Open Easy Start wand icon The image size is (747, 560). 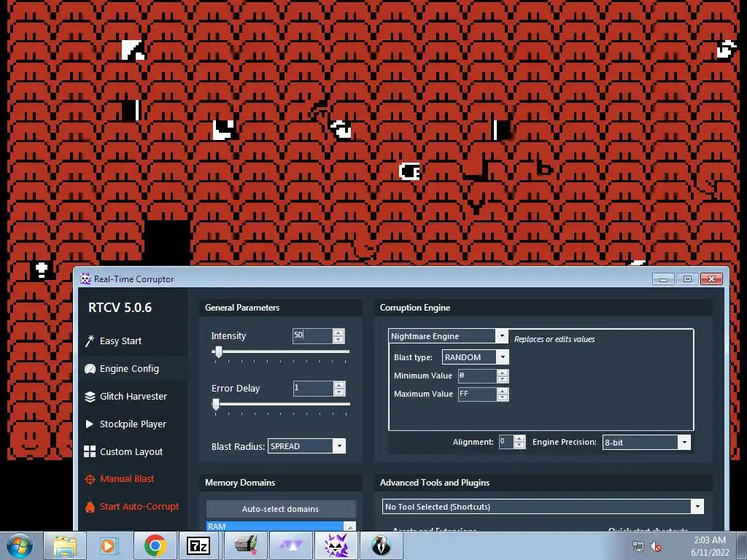point(90,341)
